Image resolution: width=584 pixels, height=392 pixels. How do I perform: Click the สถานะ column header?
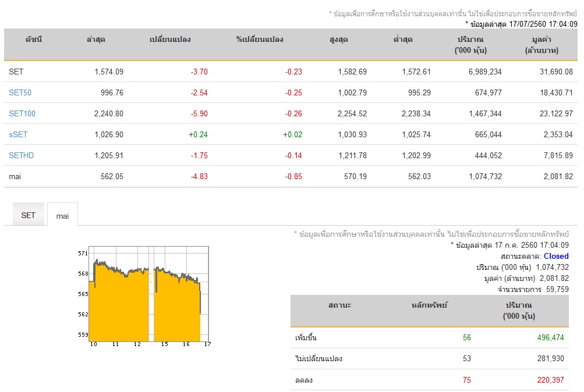(339, 305)
